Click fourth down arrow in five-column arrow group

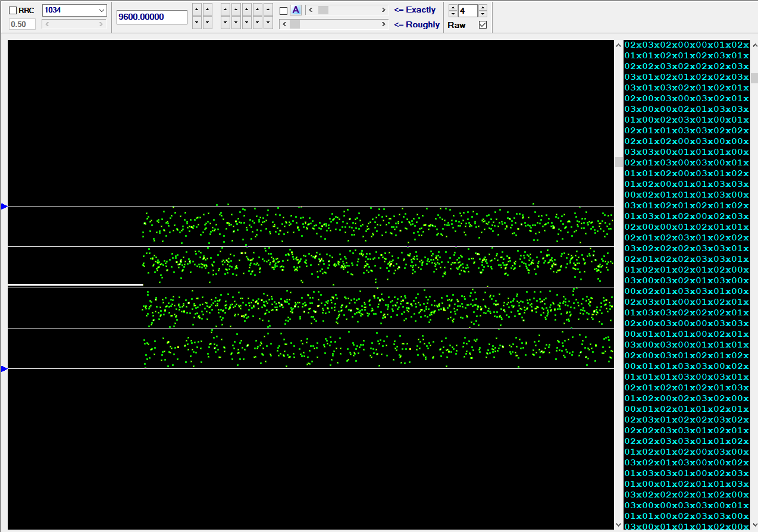point(258,23)
